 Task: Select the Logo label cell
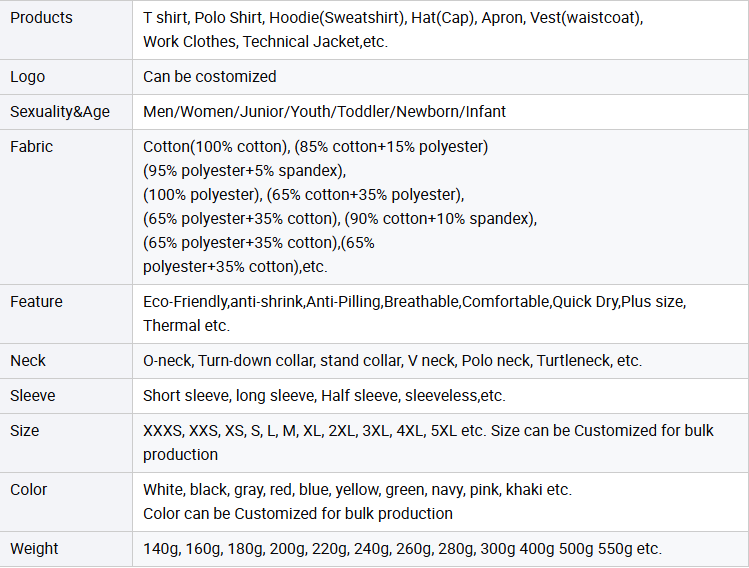coord(28,77)
